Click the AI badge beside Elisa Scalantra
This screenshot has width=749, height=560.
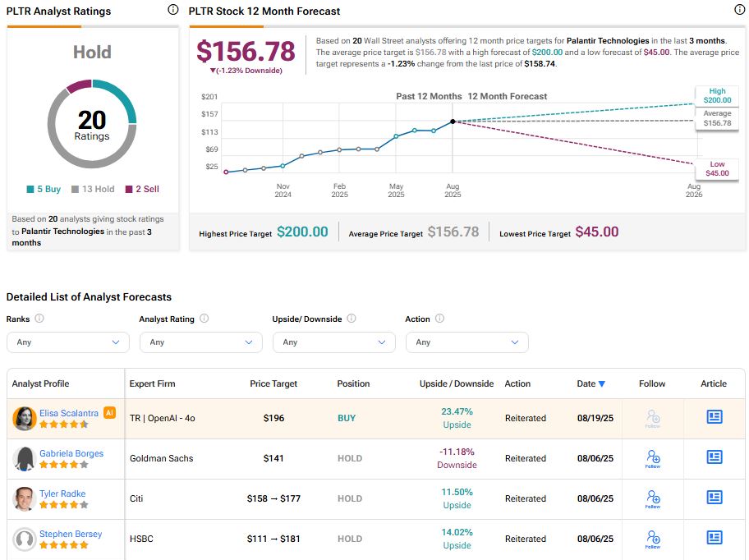pyautogui.click(x=109, y=412)
